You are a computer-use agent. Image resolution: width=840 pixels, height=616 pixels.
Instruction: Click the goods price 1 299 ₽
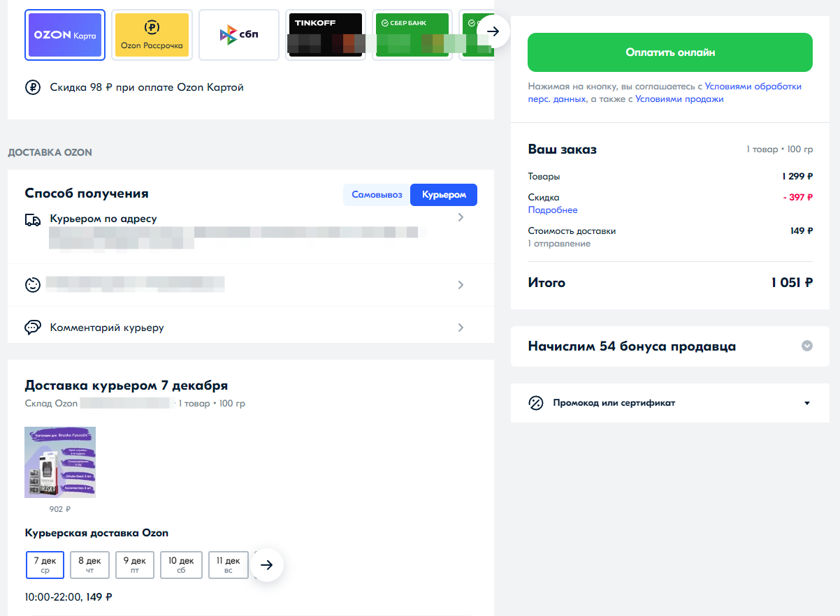[797, 177]
